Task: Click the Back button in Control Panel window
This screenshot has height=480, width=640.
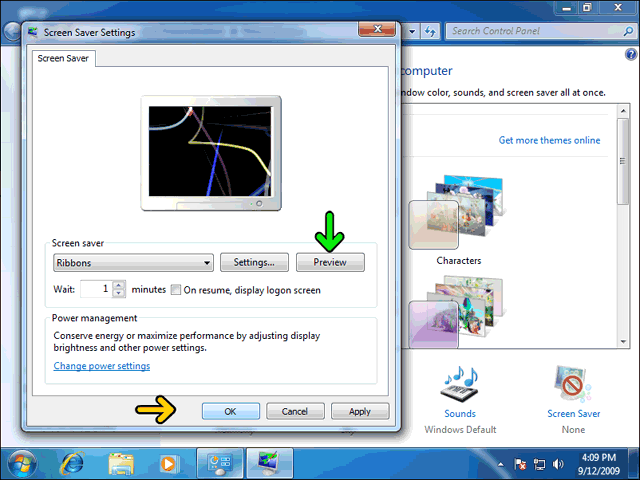Action: pos(11,32)
